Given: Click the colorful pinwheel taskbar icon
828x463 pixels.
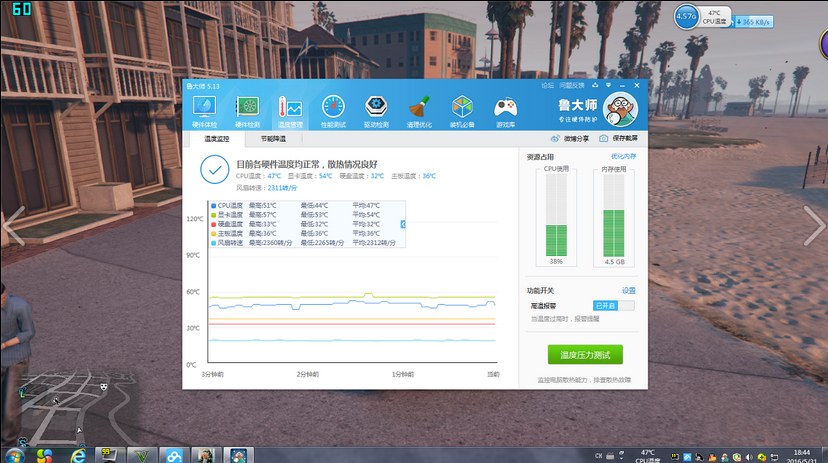Looking at the screenshot, I should (44, 456).
